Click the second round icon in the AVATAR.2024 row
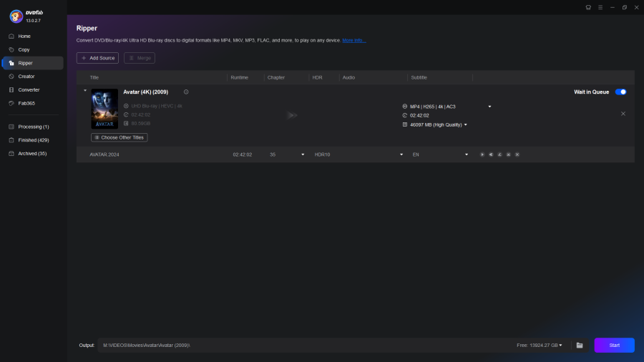This screenshot has height=362, width=644. coord(491,155)
